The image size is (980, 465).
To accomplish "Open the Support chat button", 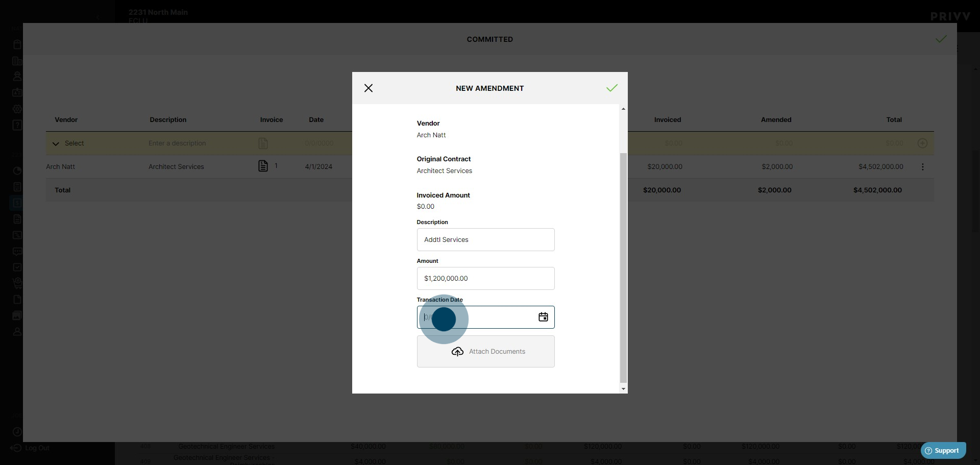I will (943, 451).
